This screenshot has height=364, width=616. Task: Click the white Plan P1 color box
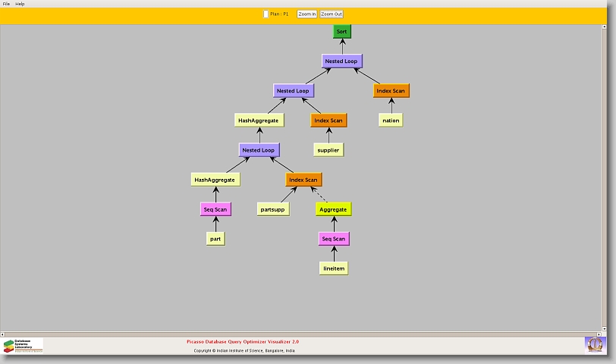(x=266, y=14)
